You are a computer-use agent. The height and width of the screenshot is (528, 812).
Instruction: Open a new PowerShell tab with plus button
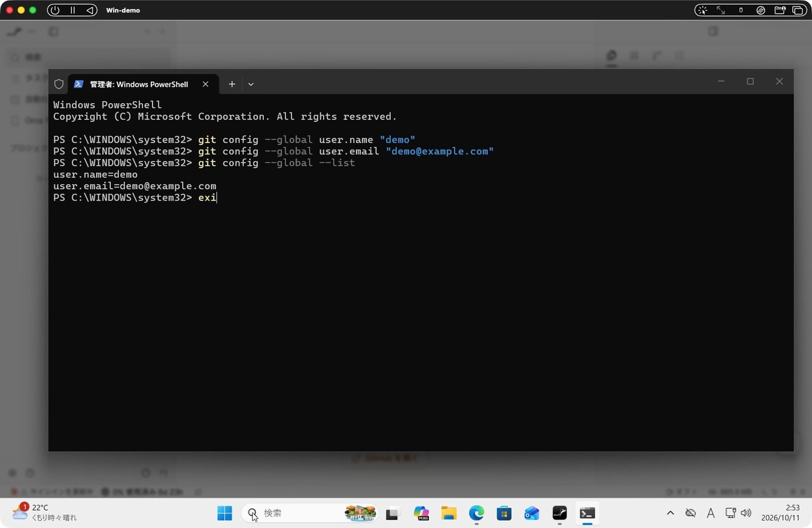232,84
